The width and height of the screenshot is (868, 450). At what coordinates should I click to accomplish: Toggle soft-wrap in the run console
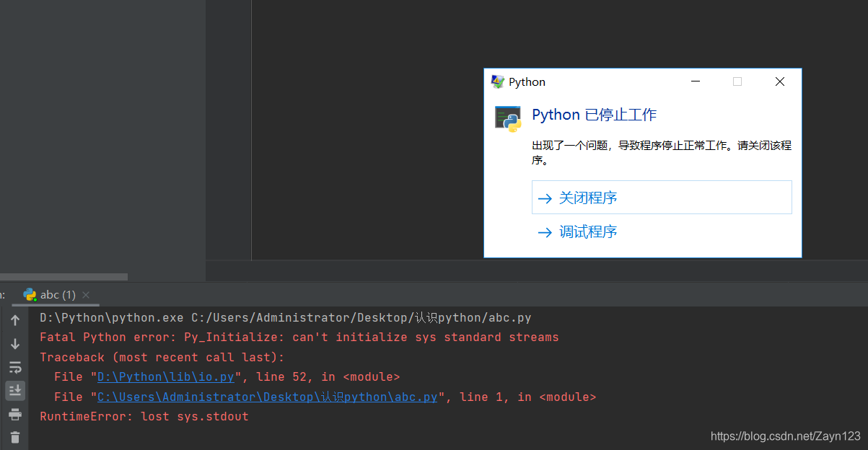(x=15, y=368)
